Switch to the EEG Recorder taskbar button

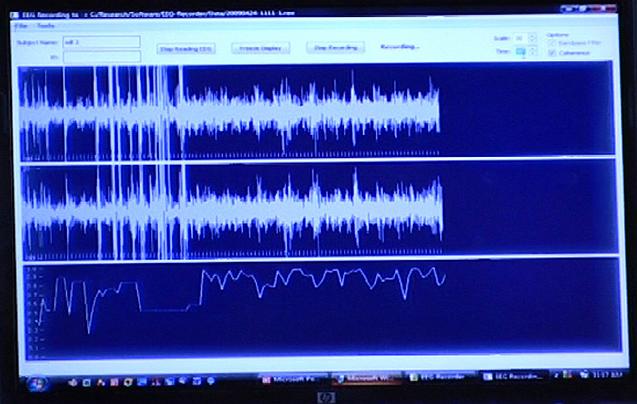[442, 377]
